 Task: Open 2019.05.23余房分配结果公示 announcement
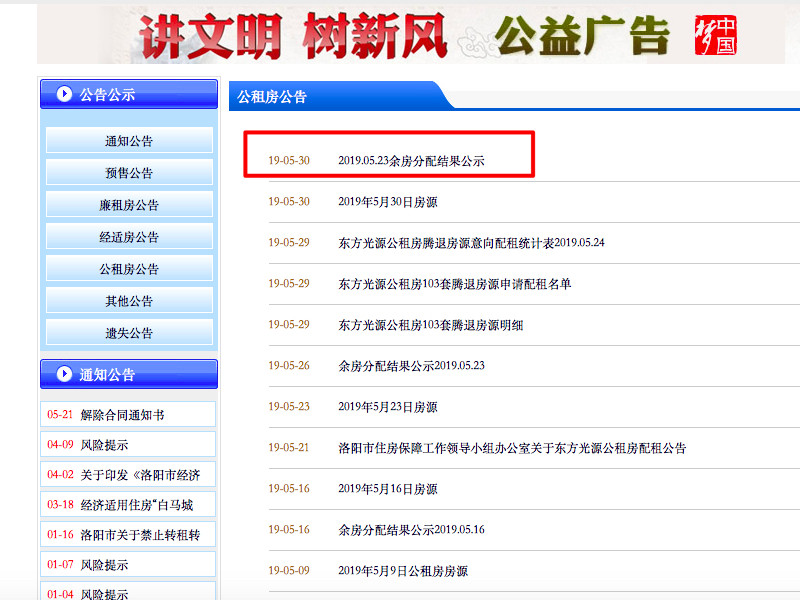coord(411,160)
